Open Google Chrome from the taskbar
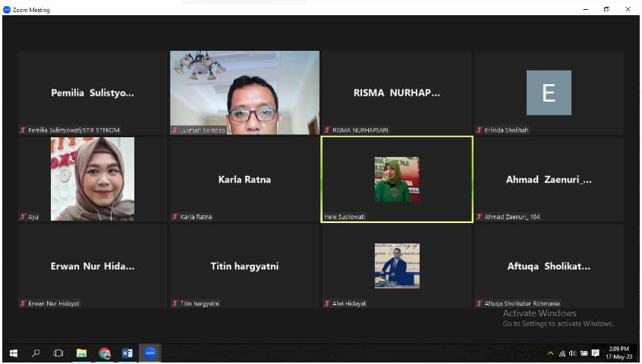Viewport: 642px width, 364px height. [105, 353]
